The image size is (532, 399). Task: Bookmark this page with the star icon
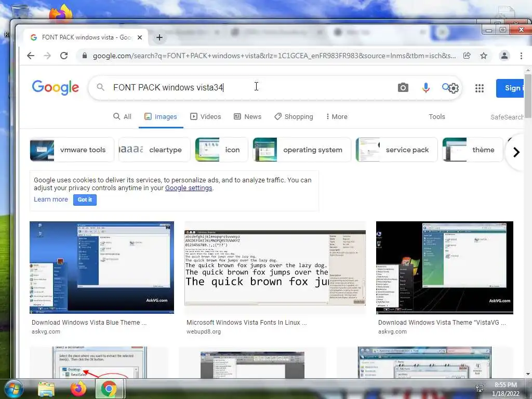click(x=484, y=56)
